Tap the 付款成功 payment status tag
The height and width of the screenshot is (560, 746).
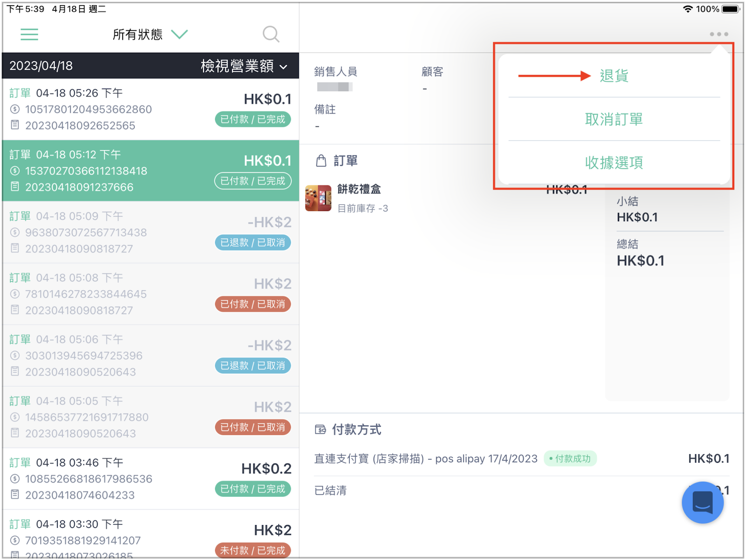pyautogui.click(x=570, y=459)
